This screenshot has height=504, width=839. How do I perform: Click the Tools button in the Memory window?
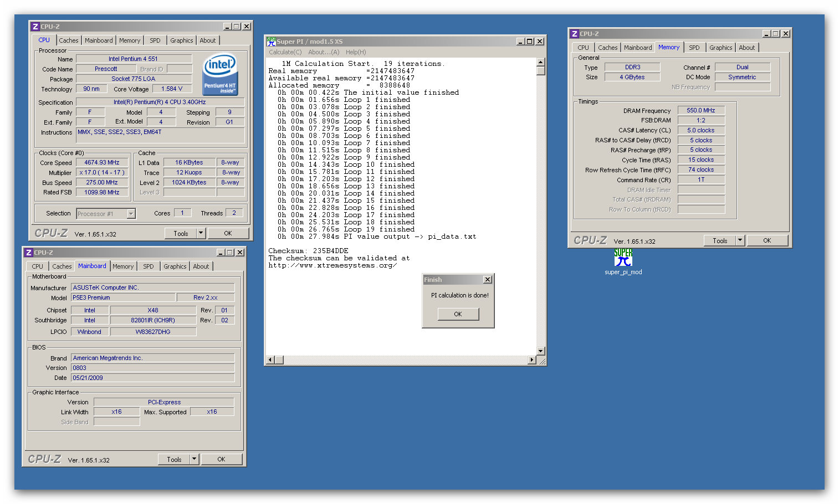pos(720,240)
